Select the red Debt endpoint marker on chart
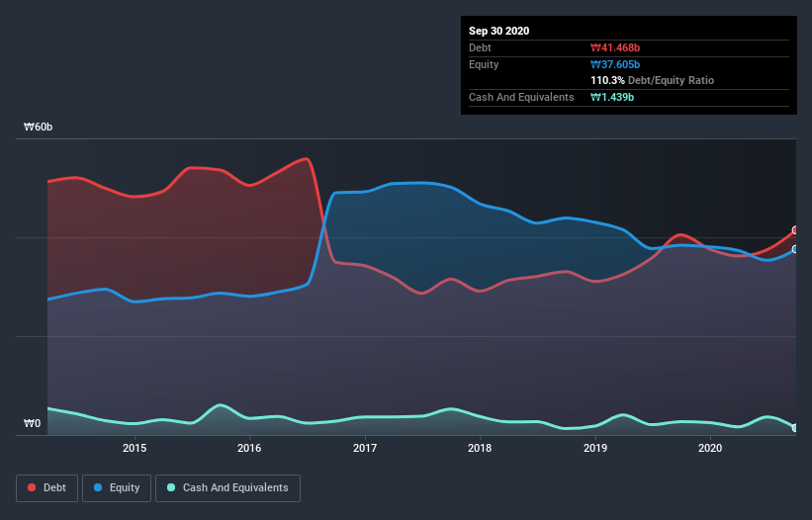This screenshot has height=520, width=812. pos(795,230)
